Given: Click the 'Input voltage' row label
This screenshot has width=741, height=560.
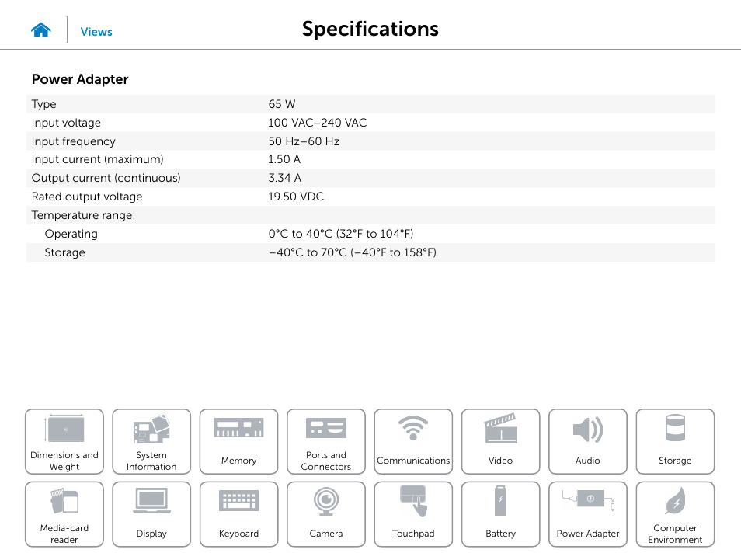Looking at the screenshot, I should coord(66,123).
